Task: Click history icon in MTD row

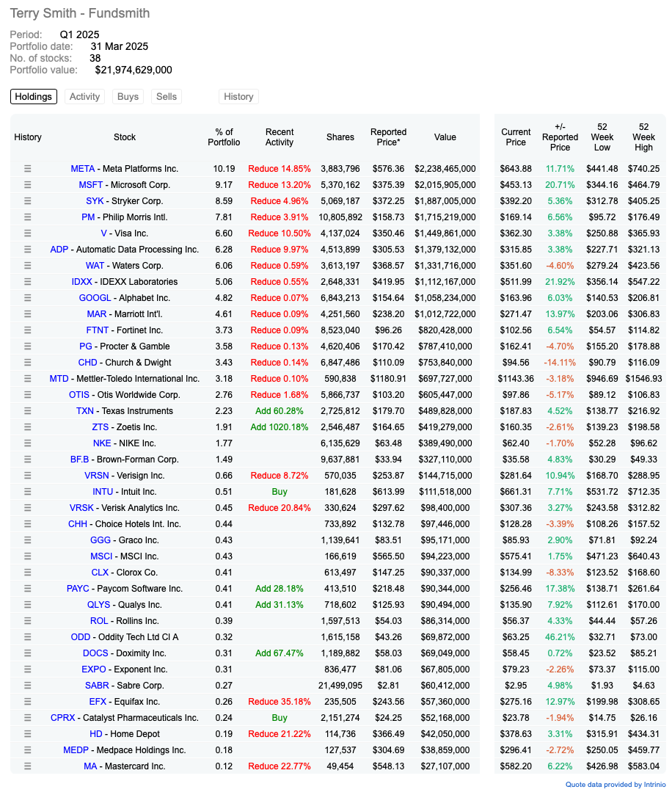Action: click(x=27, y=379)
